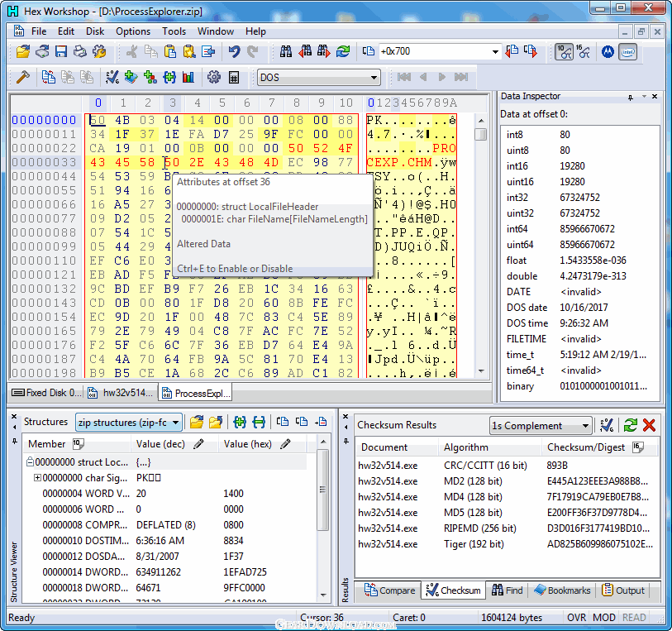
Task: Toggle Intel byte order icon
Action: coord(628,52)
